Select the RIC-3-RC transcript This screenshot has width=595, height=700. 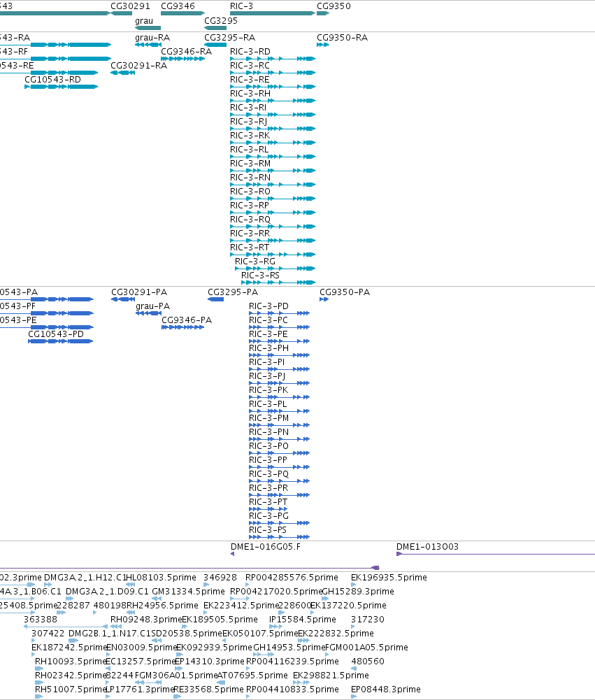click(273, 73)
